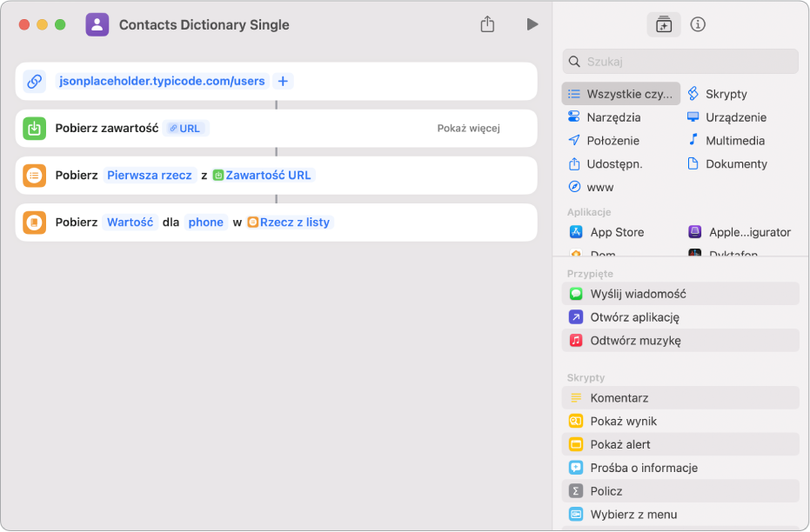The width and height of the screenshot is (810, 532).
Task: Add 'Odtwórz muzykę' action
Action: 635,341
